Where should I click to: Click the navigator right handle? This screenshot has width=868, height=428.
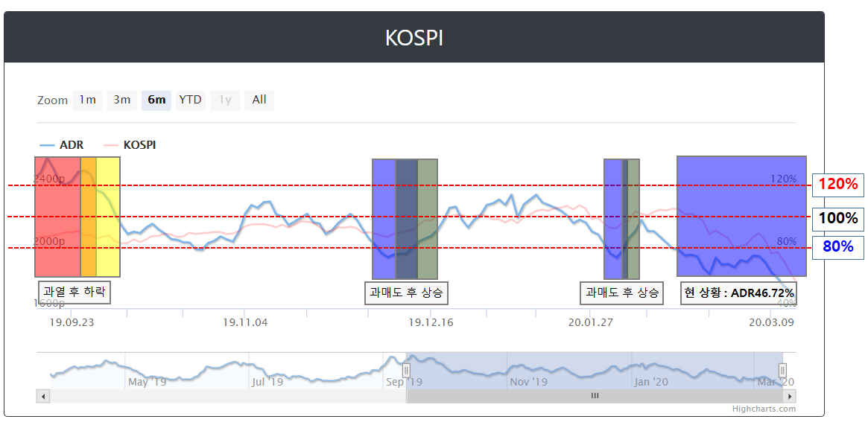tap(783, 371)
